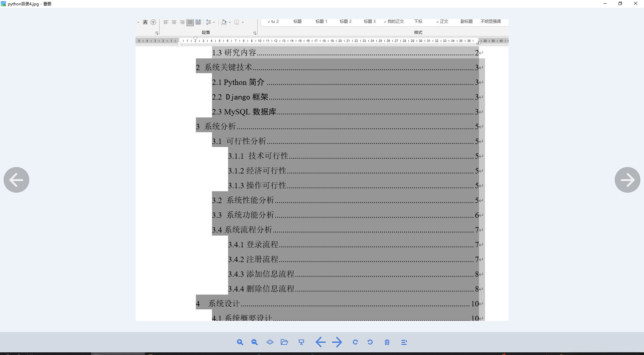Viewport: 644px width, 355px height.
Task: Apply the 副标题 style
Action: click(466, 21)
